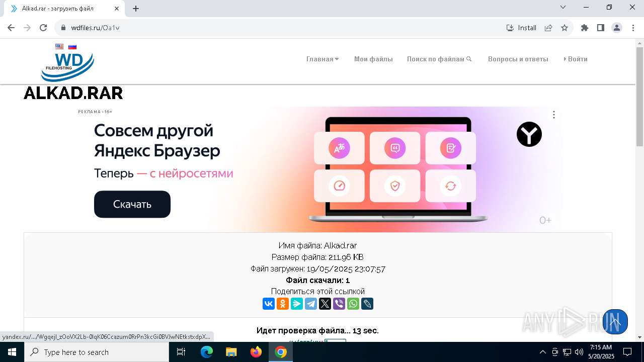Click the ALKAD.RAR page heading
The height and width of the screenshot is (362, 644).
point(73,93)
